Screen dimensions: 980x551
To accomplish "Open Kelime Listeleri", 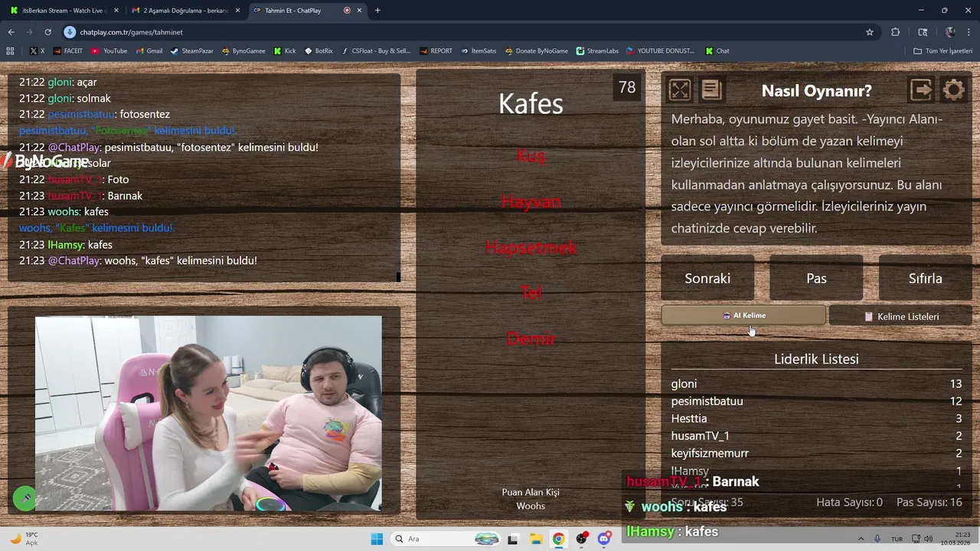I will pyautogui.click(x=900, y=316).
